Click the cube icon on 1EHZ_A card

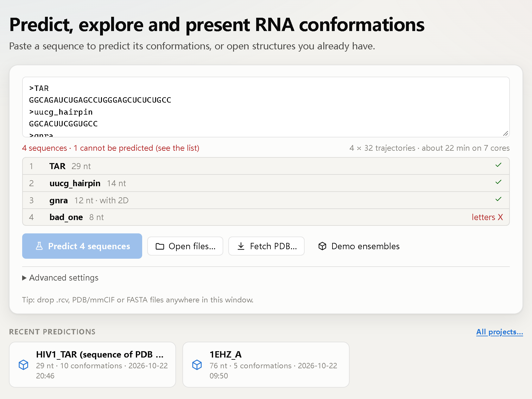(197, 365)
